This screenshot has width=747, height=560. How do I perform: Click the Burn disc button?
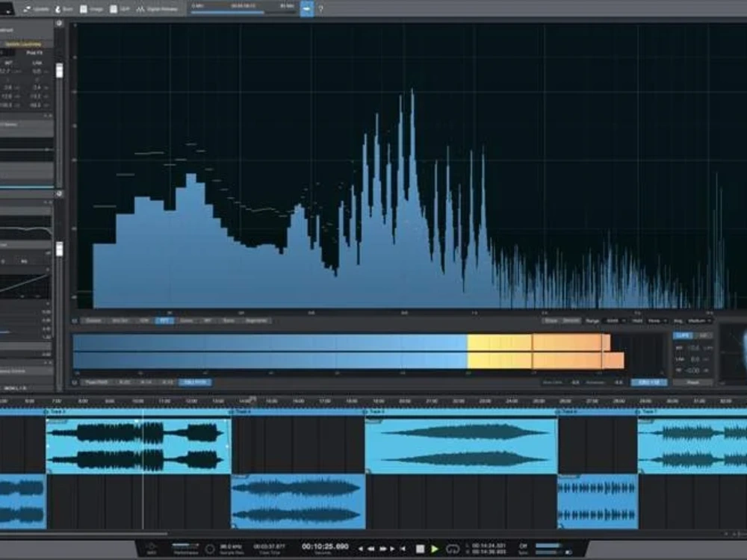coord(63,9)
